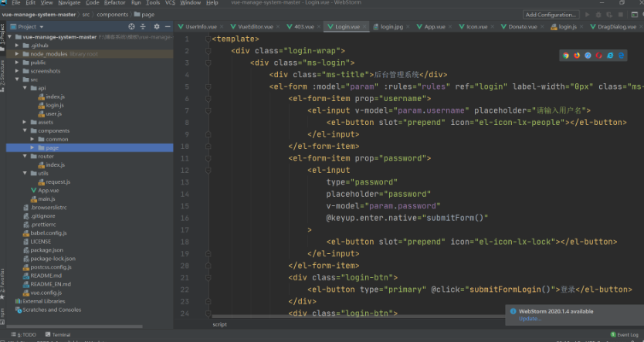The image size is (644, 342).
Task: Open the TODO tool window
Action: 24,334
